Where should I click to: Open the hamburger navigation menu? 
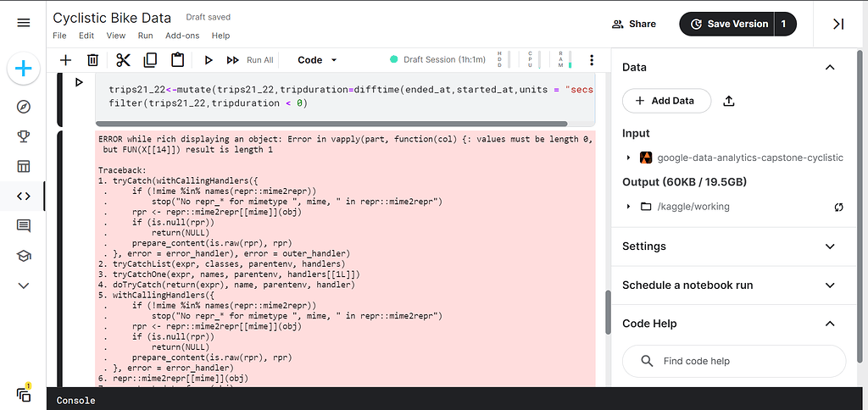pos(23,23)
